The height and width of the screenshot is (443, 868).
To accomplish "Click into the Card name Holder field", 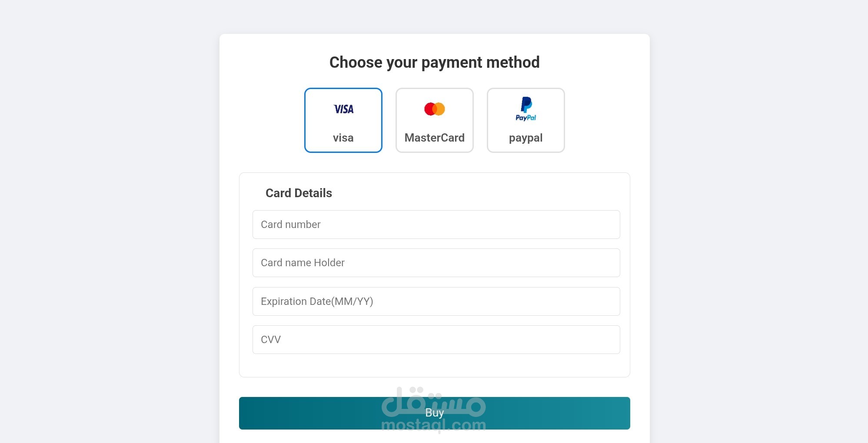I will pos(436,263).
